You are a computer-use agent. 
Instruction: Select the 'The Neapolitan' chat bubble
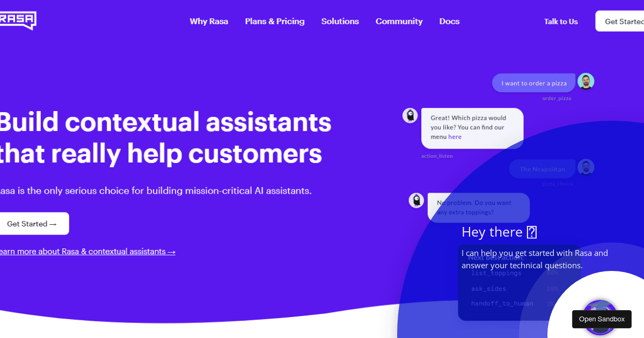pyautogui.click(x=542, y=169)
